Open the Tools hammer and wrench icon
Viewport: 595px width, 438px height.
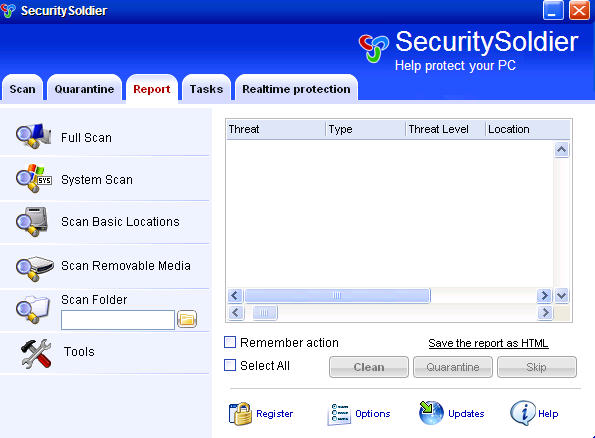(36, 353)
